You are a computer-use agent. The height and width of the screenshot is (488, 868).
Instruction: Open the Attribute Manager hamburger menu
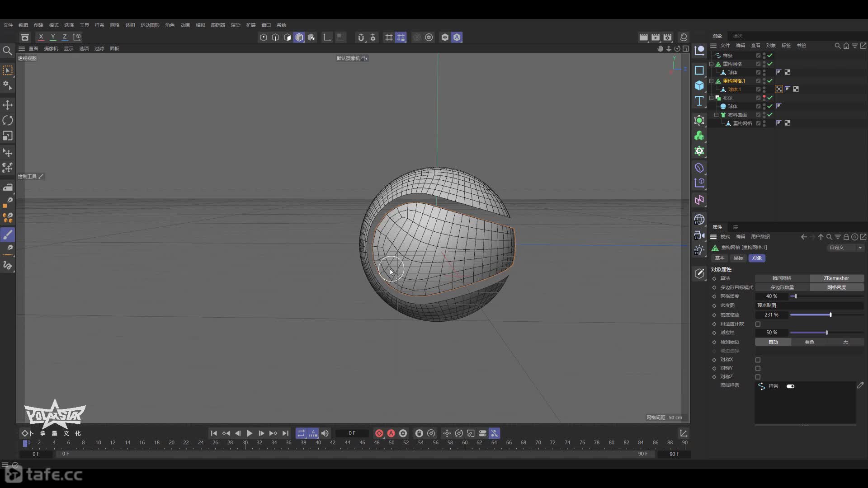click(713, 237)
